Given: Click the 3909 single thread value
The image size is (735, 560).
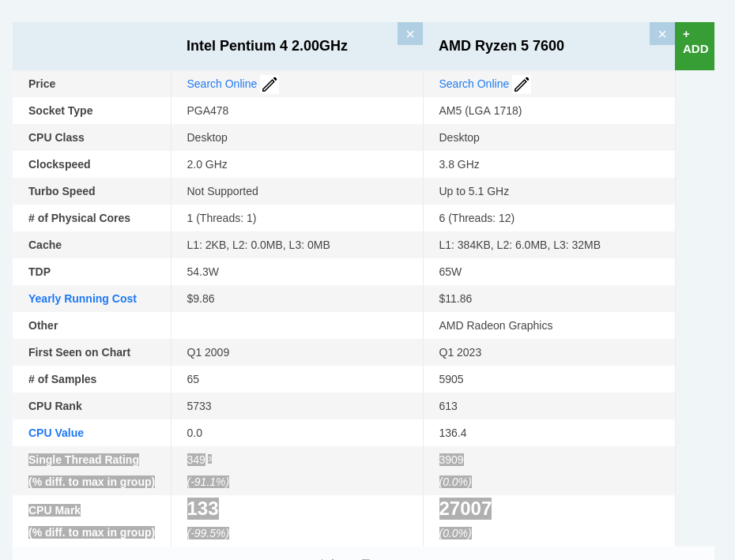Looking at the screenshot, I should (451, 460).
